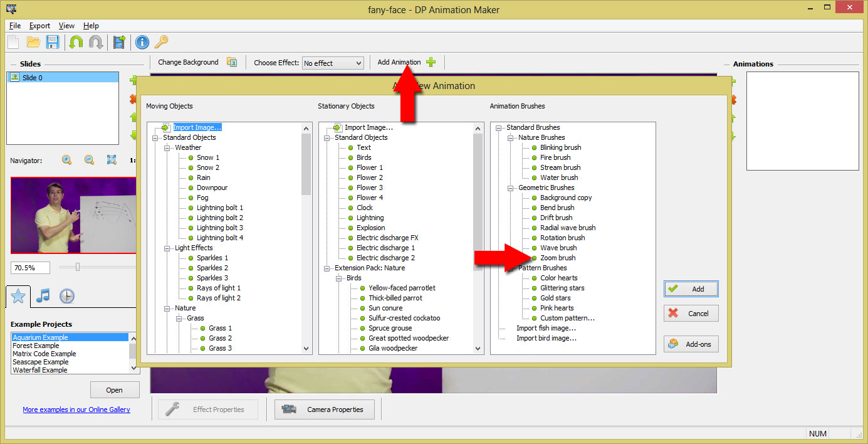Select Slide 0 in Slides list

click(x=63, y=78)
